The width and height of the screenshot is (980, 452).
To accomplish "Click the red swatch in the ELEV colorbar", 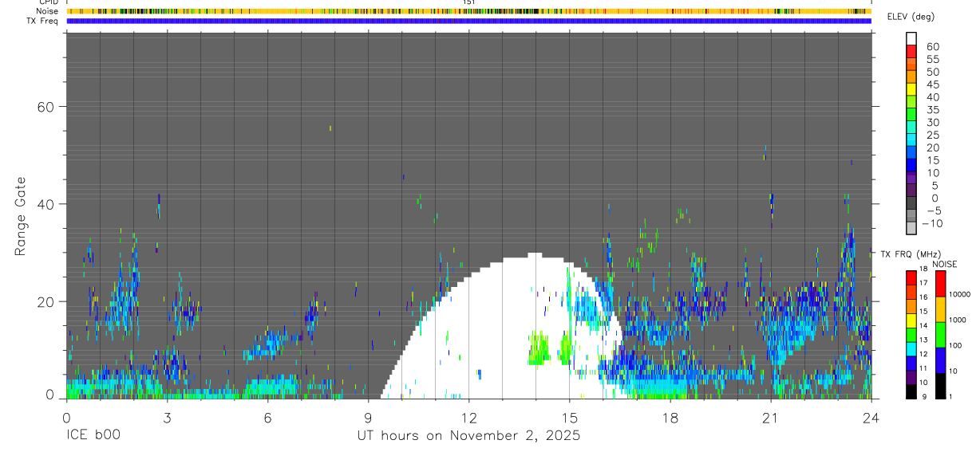I will click(x=911, y=52).
